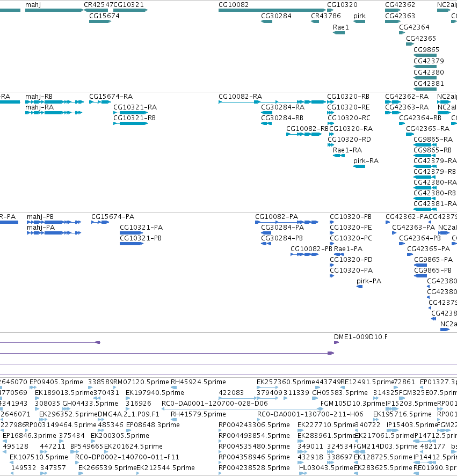Select EST RM07120.5prime label
Image resolution: width=457 pixels, height=476 pixels.
click(141, 382)
